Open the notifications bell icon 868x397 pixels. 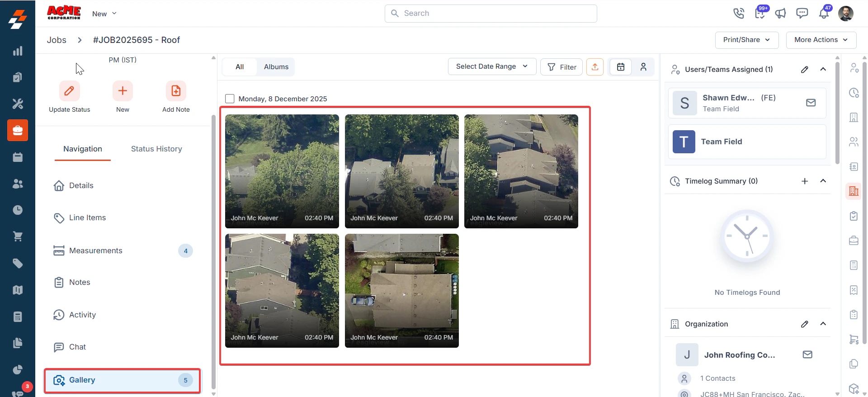click(824, 13)
